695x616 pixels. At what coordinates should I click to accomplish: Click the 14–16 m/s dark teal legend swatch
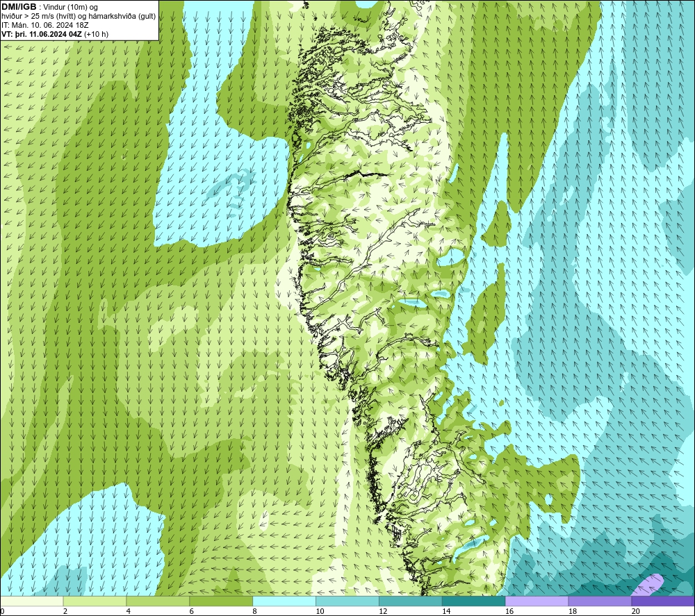click(473, 601)
